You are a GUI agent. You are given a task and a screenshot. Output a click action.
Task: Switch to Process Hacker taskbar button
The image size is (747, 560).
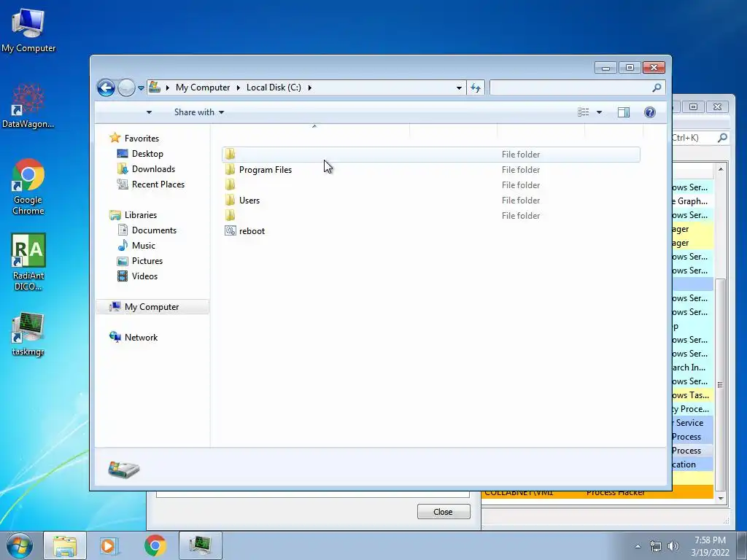pyautogui.click(x=200, y=545)
